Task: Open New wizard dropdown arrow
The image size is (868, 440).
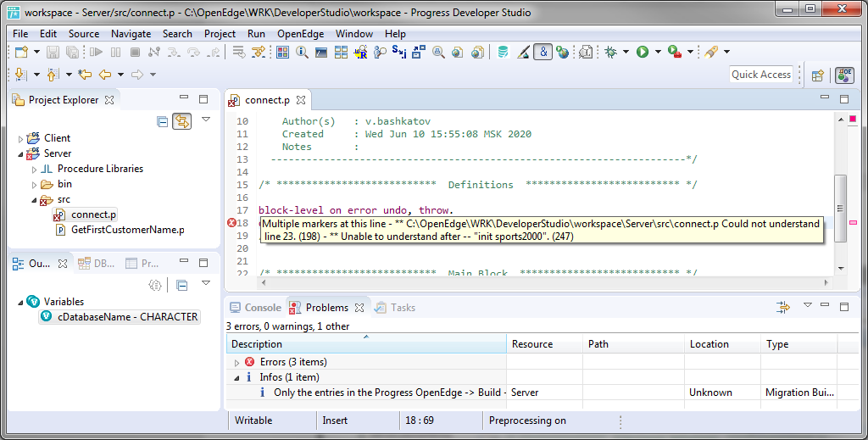Action: [x=36, y=52]
